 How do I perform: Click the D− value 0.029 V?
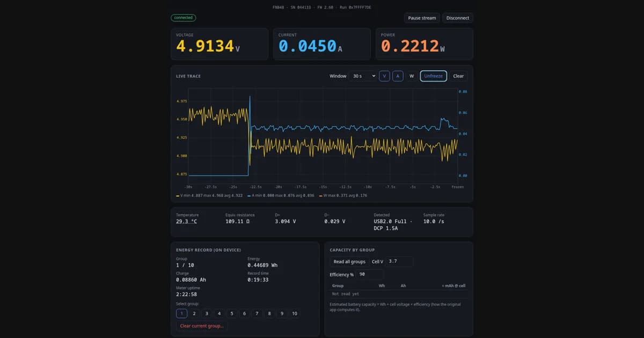pyautogui.click(x=335, y=221)
